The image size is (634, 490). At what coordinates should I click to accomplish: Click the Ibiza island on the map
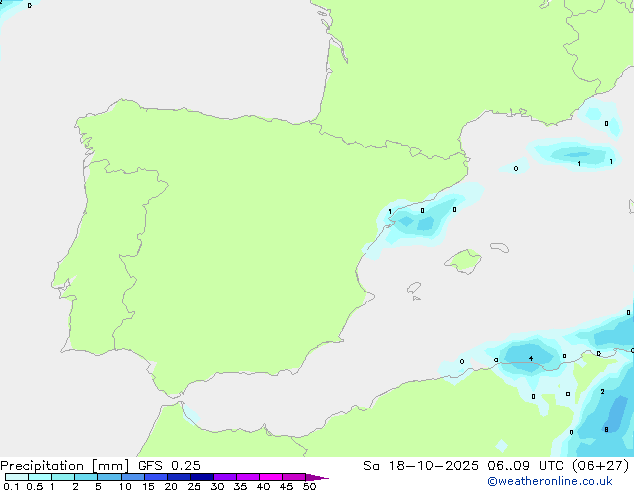(x=414, y=288)
